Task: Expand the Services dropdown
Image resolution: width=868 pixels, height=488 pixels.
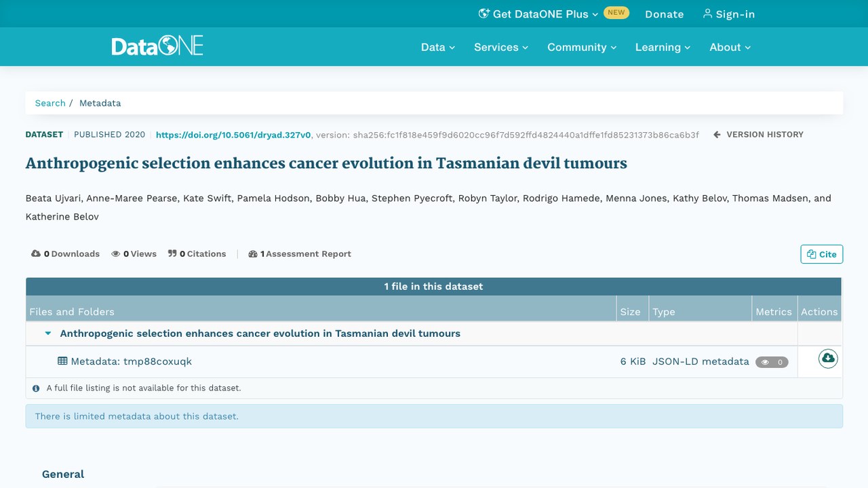Action: 501,47
